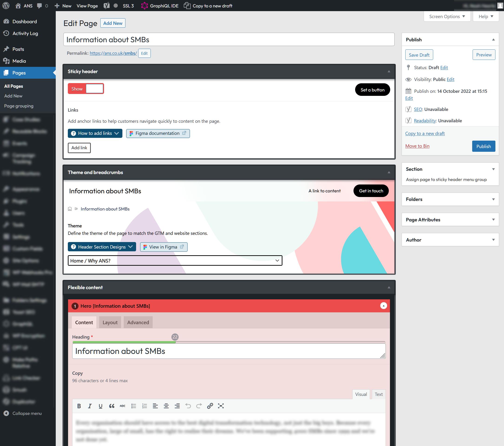Click the Move to Bin link
Screen dimensions: 504x446
pyautogui.click(x=417, y=146)
